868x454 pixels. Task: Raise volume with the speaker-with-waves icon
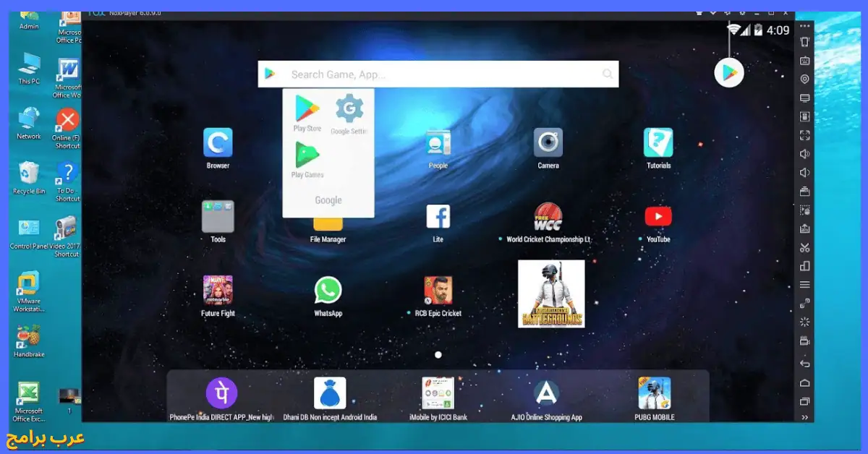click(804, 154)
